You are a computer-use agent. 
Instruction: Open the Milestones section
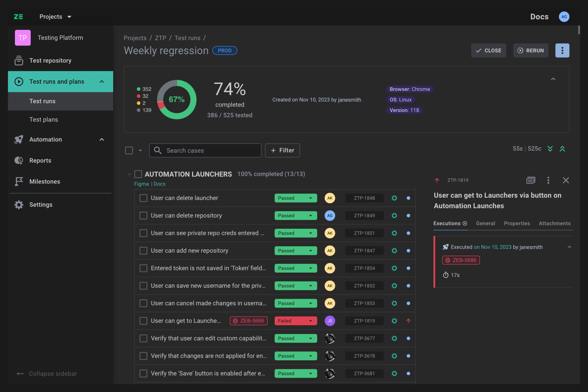click(44, 181)
